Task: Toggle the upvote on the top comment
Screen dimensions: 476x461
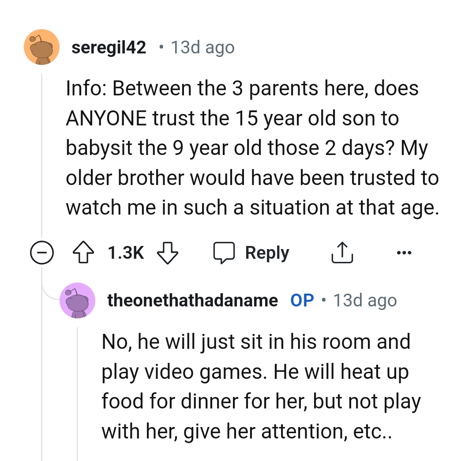Action: (x=84, y=252)
